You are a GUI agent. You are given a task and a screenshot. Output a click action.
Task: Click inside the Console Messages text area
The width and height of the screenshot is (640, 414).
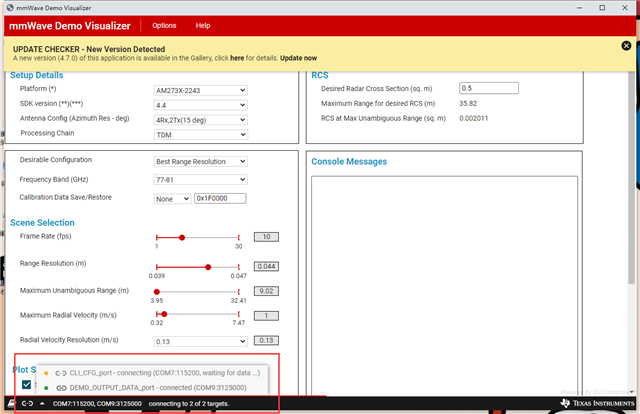tap(444, 286)
